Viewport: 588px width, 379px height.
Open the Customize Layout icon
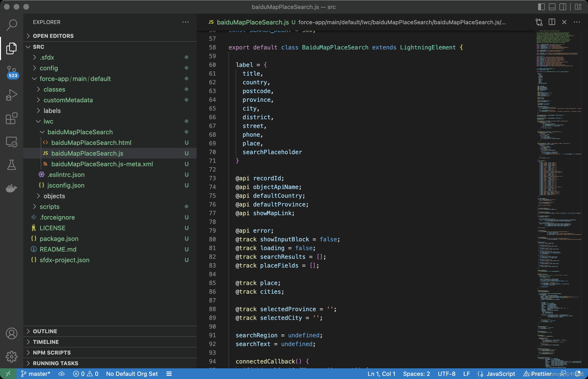(578, 7)
